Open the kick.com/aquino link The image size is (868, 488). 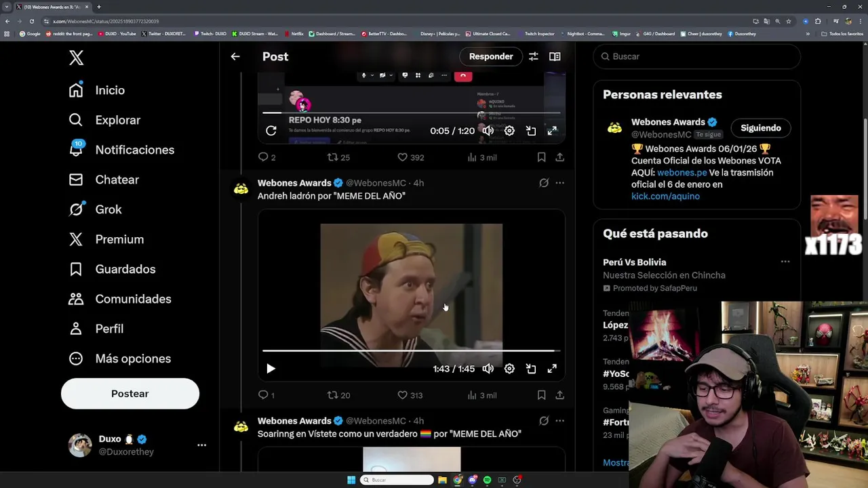coord(665,197)
